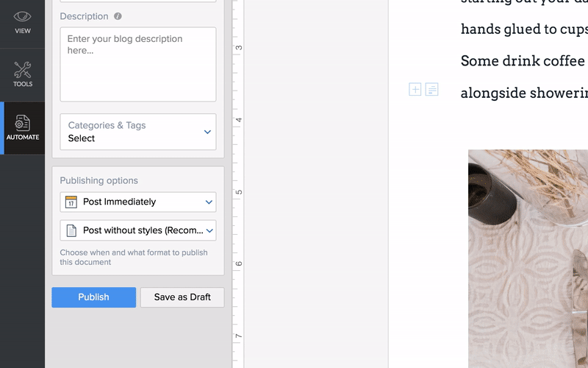This screenshot has height=368, width=588.
Task: Click the Save as Draft button
Action: tap(182, 297)
